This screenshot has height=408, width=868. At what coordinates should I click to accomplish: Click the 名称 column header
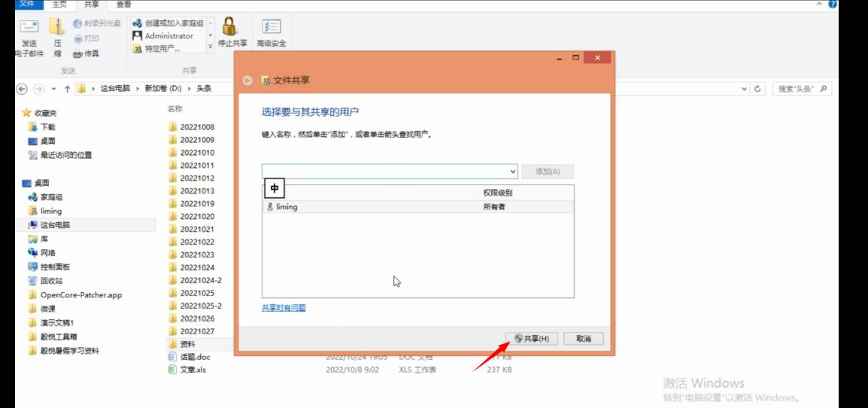click(175, 109)
